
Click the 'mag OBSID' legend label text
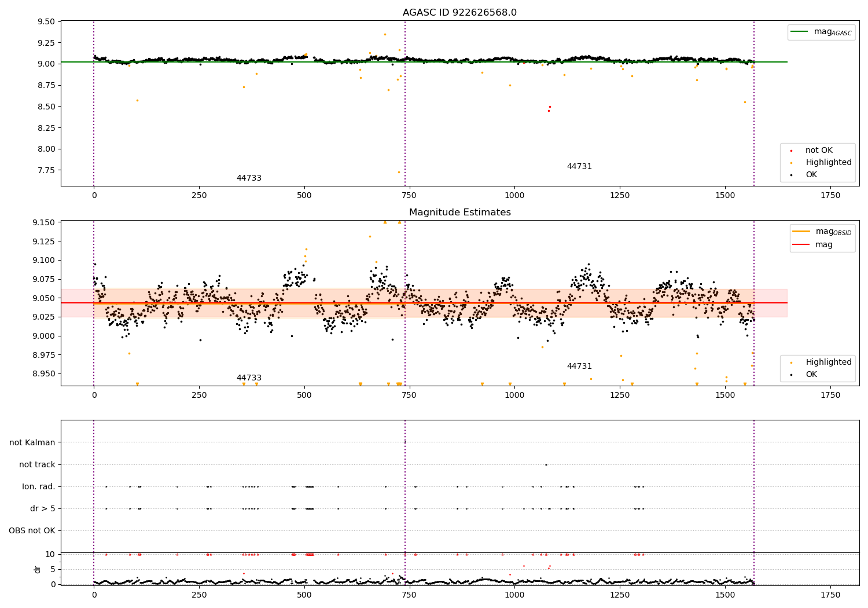tap(834, 232)
